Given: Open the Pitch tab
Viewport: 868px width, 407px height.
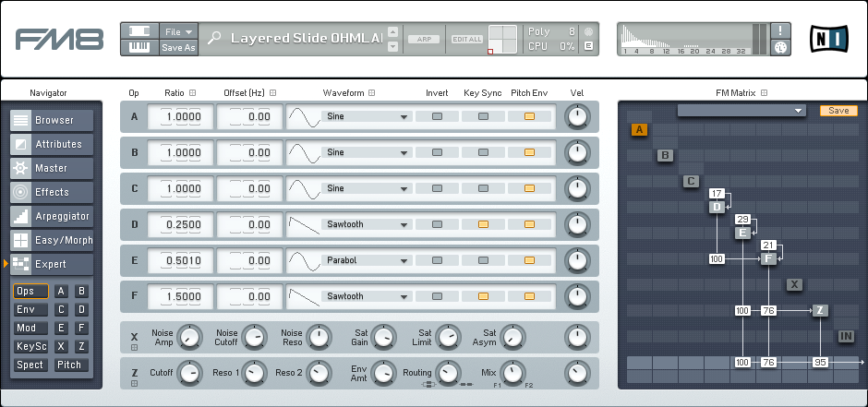Looking at the screenshot, I should [71, 365].
